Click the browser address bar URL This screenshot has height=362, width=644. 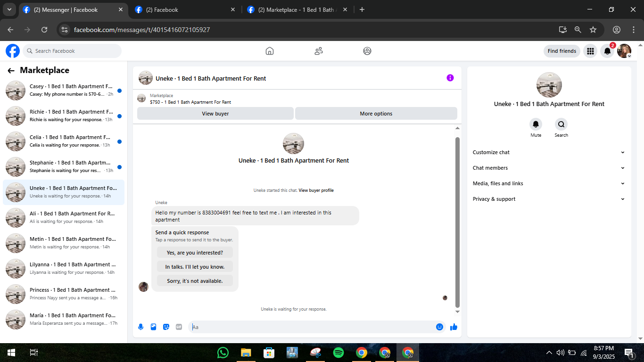click(x=142, y=30)
